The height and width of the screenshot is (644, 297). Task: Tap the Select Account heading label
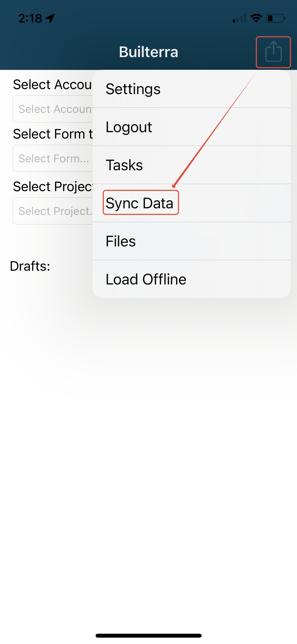tap(53, 85)
